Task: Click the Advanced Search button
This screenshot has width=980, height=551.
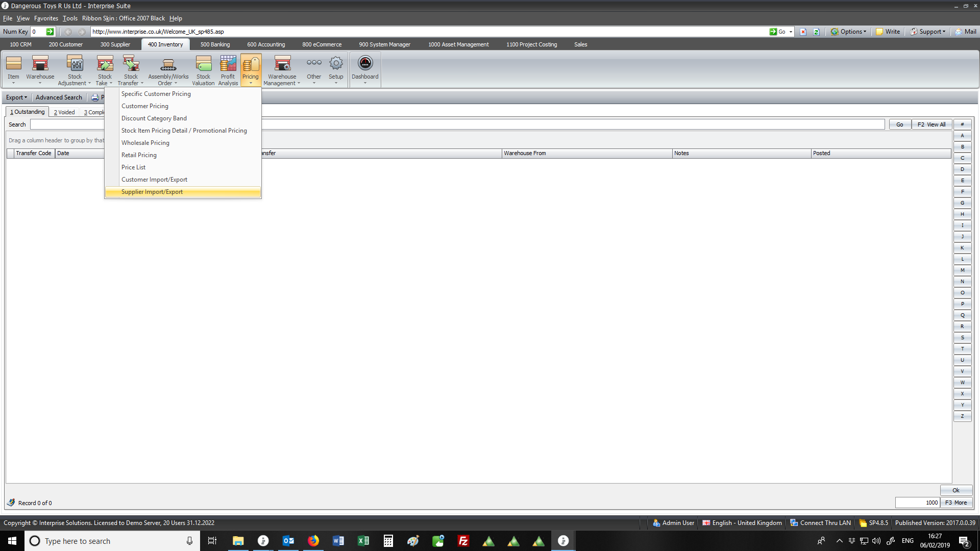Action: point(59,97)
